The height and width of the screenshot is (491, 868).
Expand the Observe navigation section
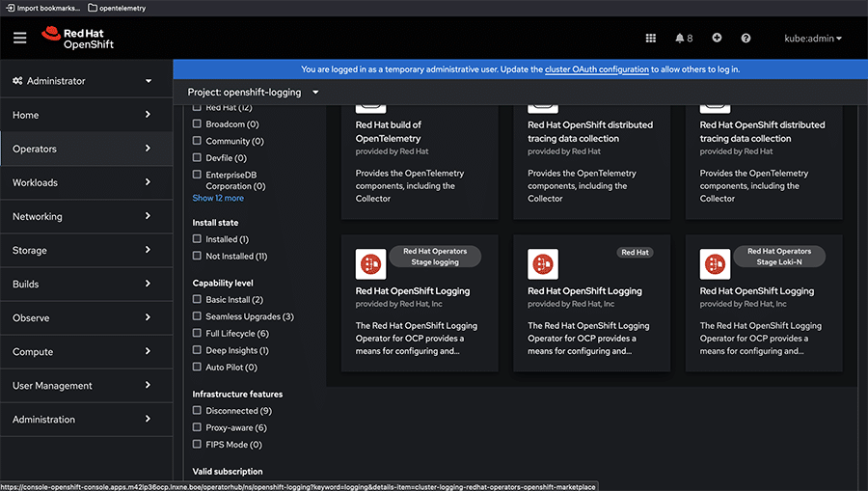[82, 317]
